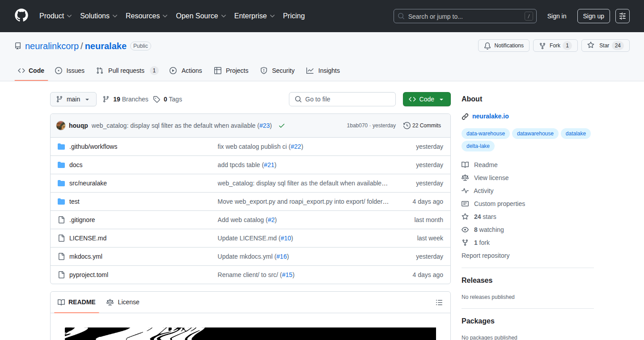The width and height of the screenshot is (644, 340).
Task: Focus the Search or jump to field
Action: [465, 16]
